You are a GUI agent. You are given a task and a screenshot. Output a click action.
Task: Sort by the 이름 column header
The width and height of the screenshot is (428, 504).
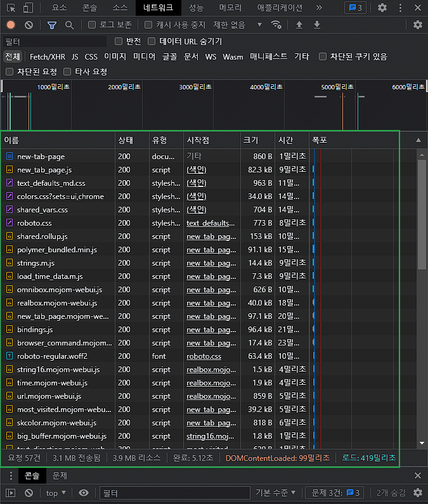pos(58,140)
